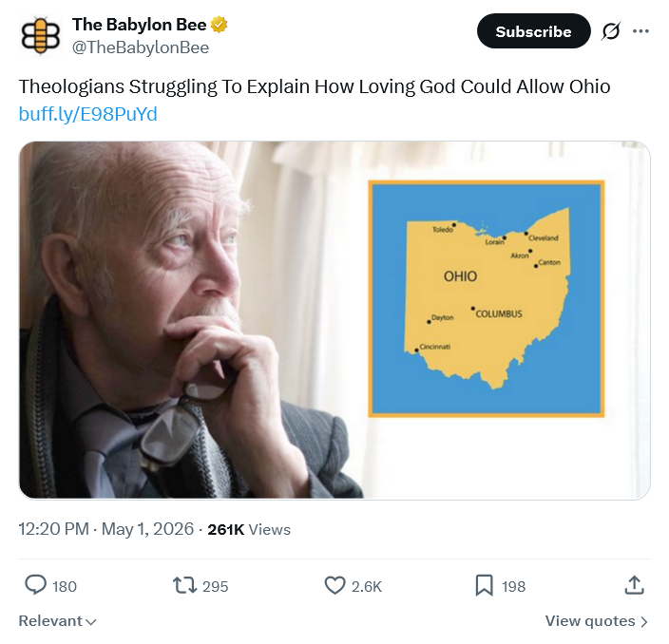Subscribe to The Babylon Bee
669x644 pixels.
pyautogui.click(x=534, y=31)
